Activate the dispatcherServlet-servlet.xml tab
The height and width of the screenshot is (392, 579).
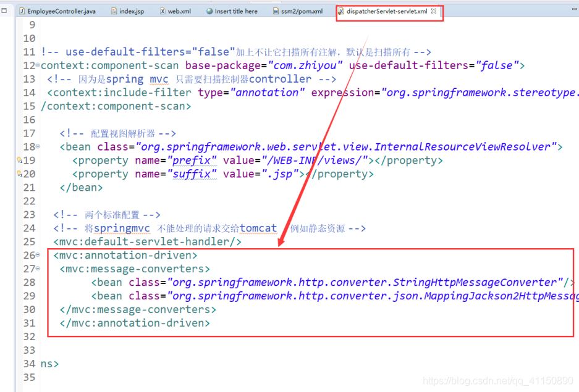pos(387,11)
